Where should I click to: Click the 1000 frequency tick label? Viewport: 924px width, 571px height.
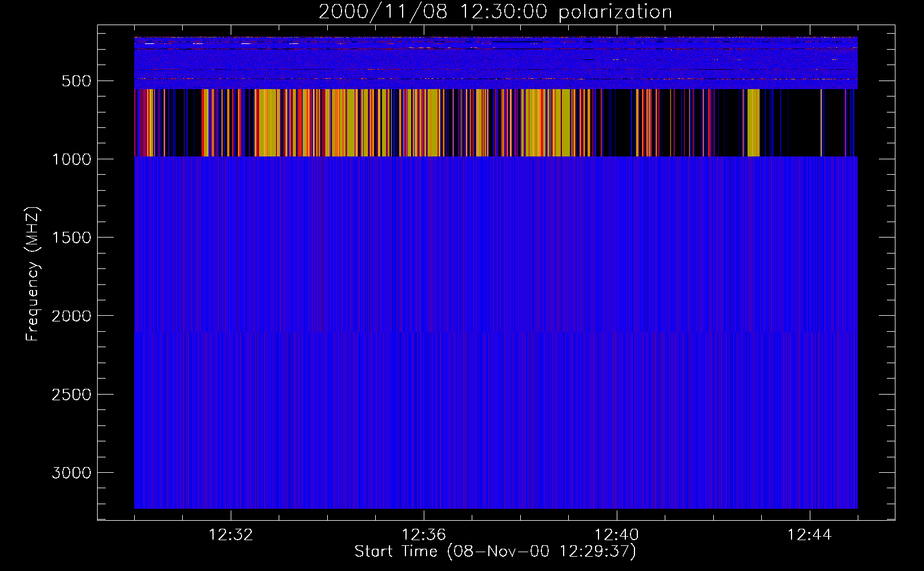pyautogui.click(x=71, y=159)
